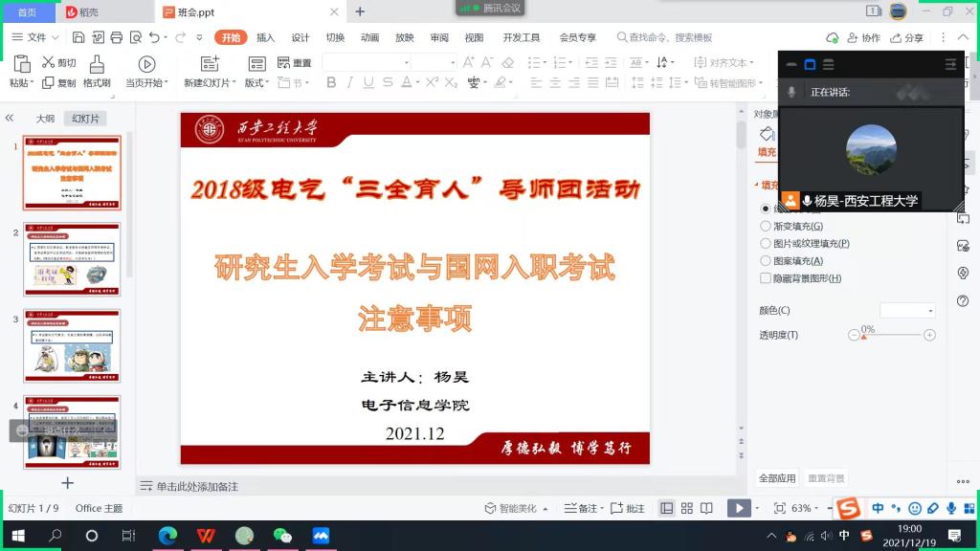
Task: Switch to the 大纲 outline tab
Action: coord(45,119)
